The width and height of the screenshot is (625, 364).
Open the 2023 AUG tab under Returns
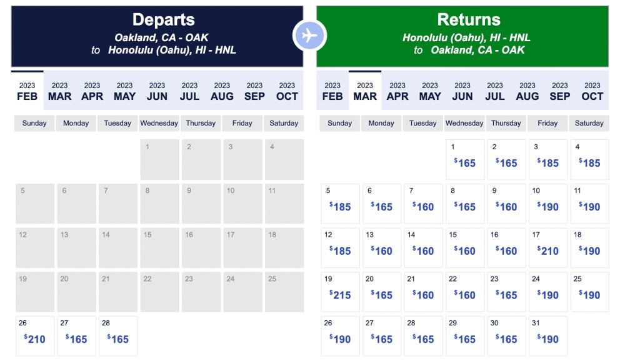coord(527,91)
